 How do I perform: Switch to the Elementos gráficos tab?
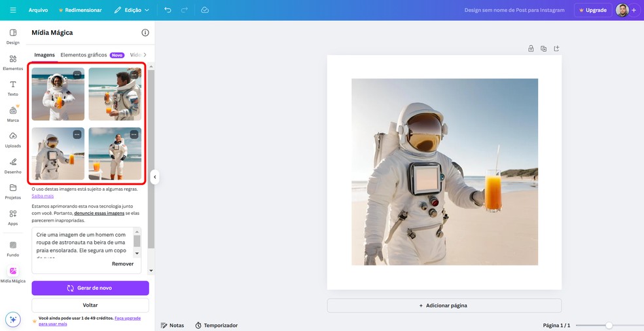(x=83, y=54)
